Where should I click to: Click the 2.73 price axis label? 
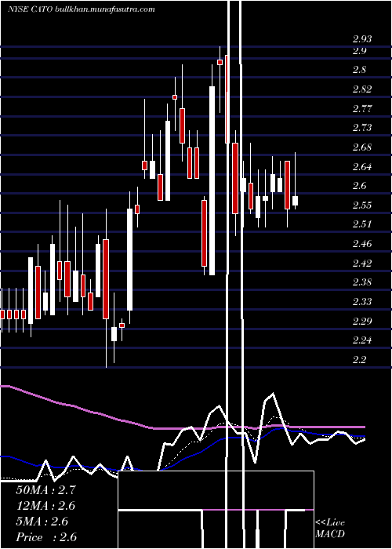point(362,128)
